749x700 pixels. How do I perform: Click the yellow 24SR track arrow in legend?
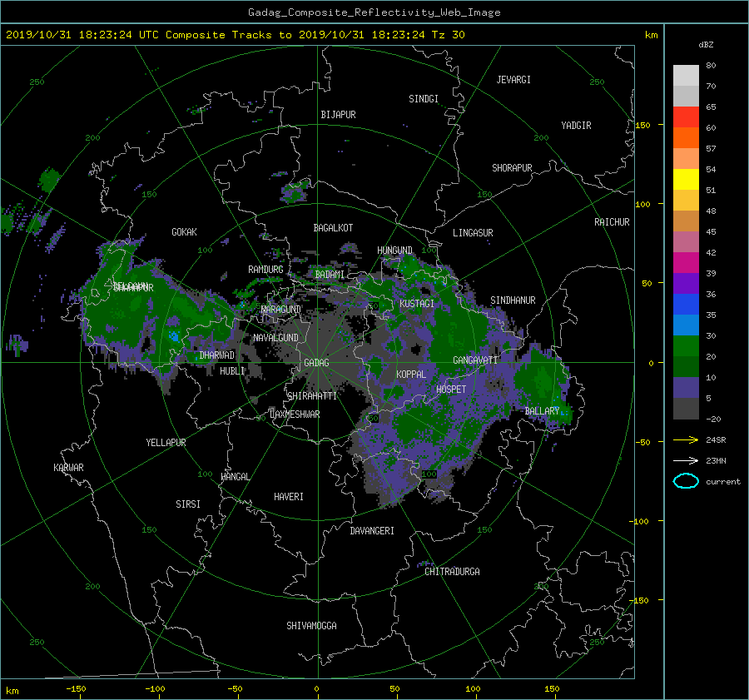click(x=686, y=439)
